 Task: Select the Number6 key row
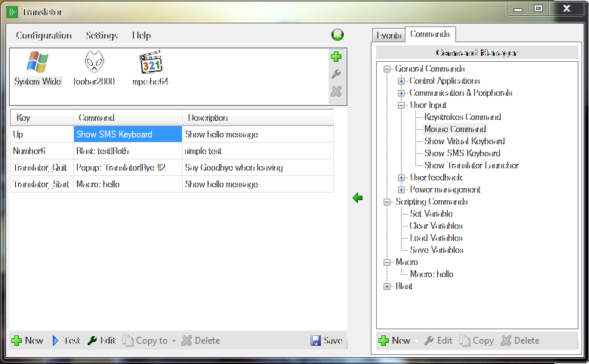(171, 151)
